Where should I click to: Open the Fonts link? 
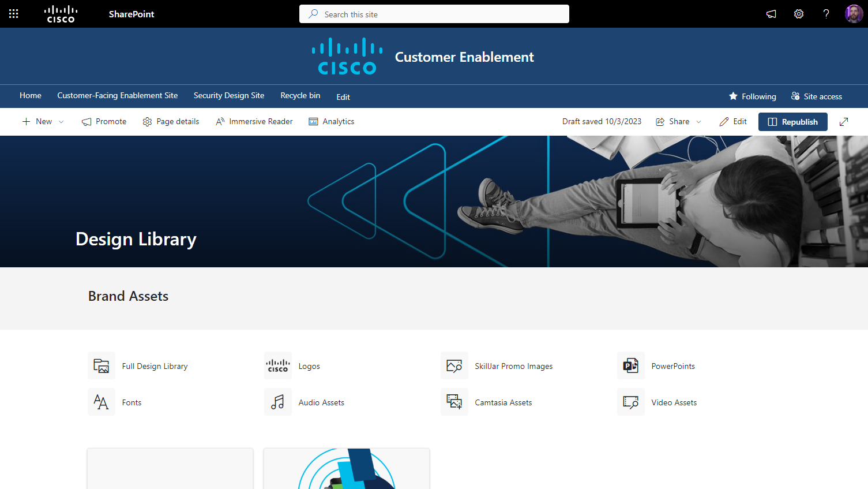(131, 402)
